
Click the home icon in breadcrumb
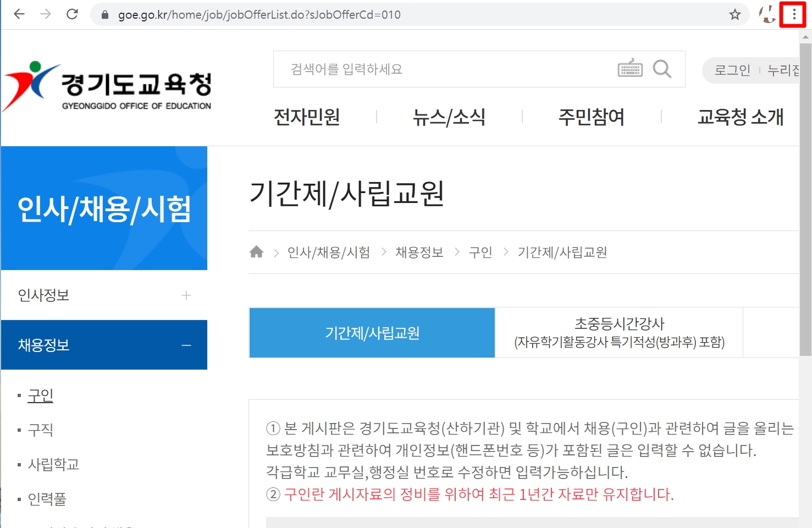[x=256, y=252]
